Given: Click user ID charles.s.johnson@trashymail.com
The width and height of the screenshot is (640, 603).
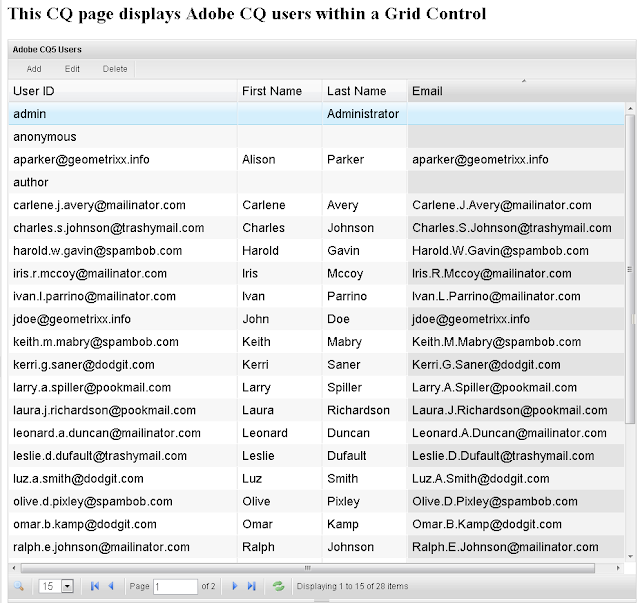Looking at the screenshot, I should tap(109, 228).
